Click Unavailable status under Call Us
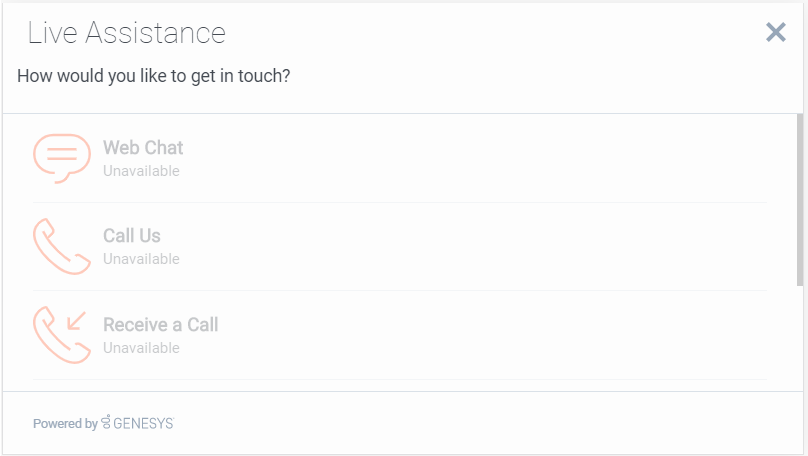This screenshot has width=808, height=456. click(x=141, y=259)
